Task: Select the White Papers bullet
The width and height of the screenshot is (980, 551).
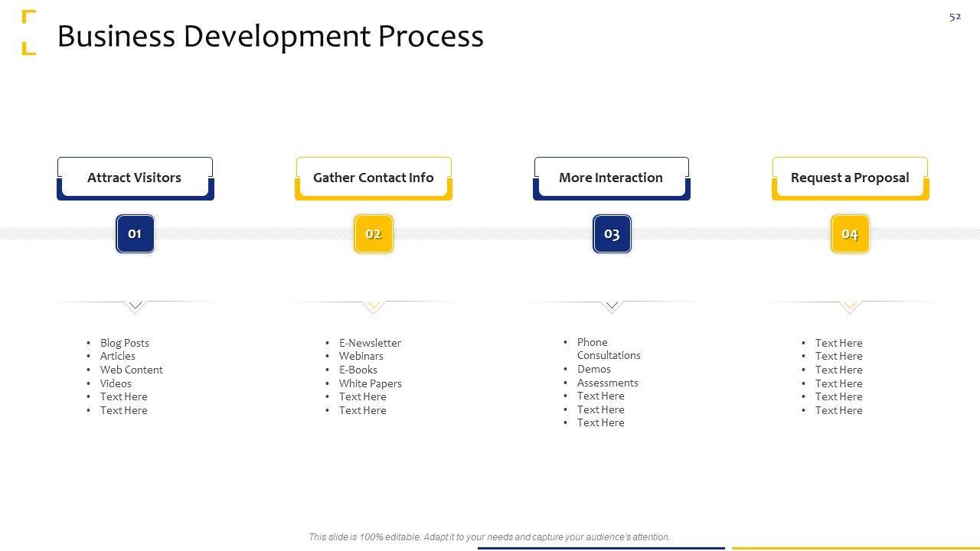Action: tap(371, 383)
